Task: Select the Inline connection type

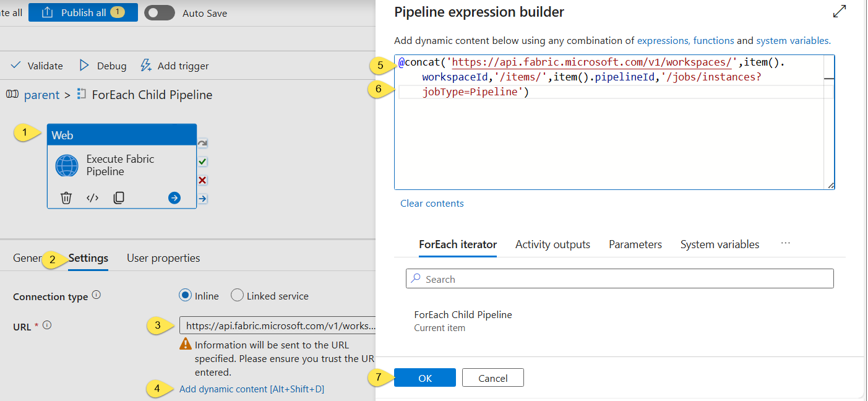Action: point(185,296)
